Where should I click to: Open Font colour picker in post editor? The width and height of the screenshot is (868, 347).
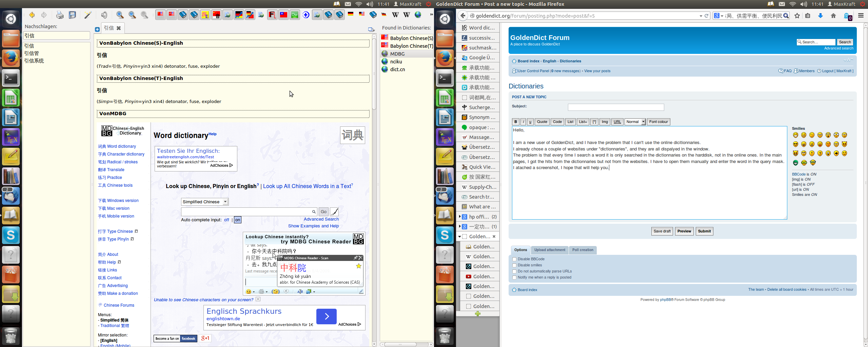click(658, 122)
